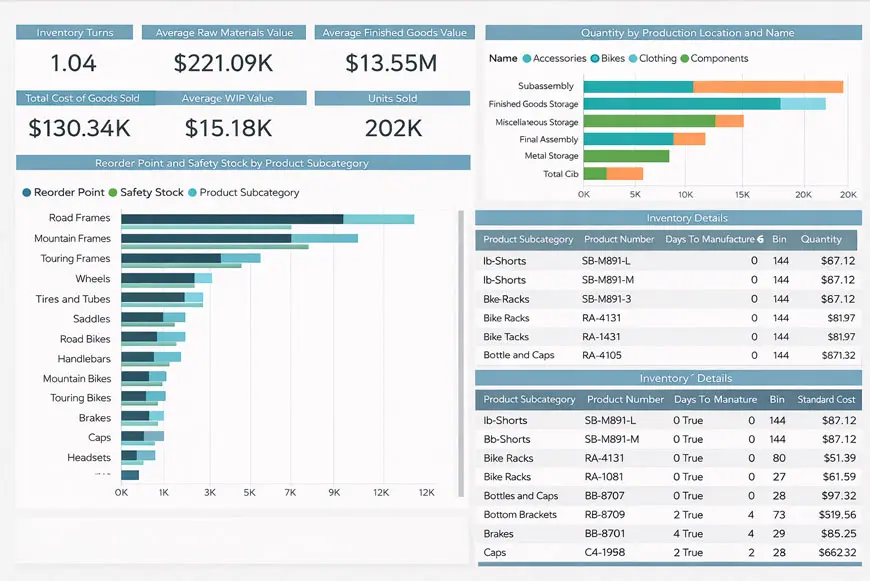
Task: Select the Finished Goods Storage bar
Action: point(680,104)
